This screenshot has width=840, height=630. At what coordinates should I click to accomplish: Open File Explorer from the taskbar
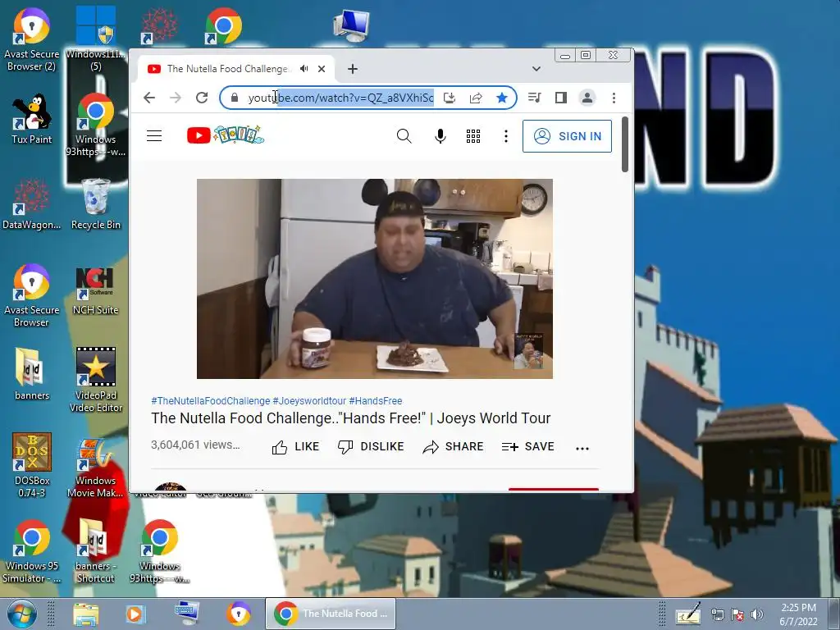[x=85, y=614]
